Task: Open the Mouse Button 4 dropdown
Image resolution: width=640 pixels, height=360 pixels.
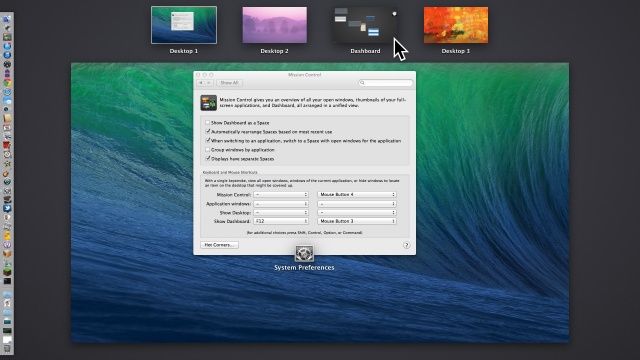Action: click(357, 195)
